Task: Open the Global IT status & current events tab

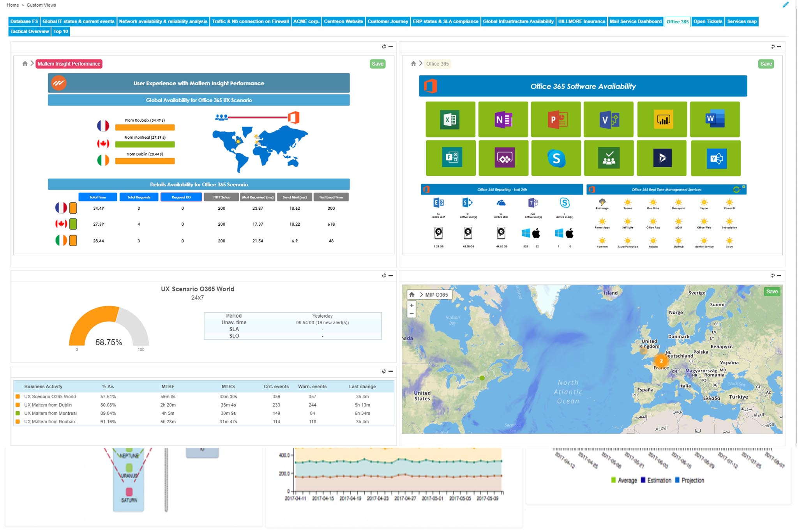Action: pos(78,21)
